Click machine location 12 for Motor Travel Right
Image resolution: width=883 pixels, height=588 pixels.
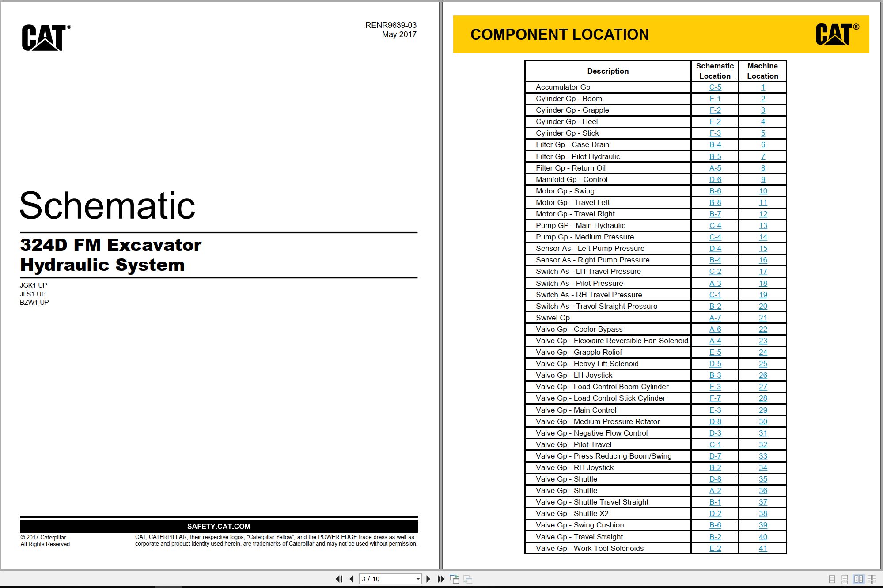click(x=763, y=214)
